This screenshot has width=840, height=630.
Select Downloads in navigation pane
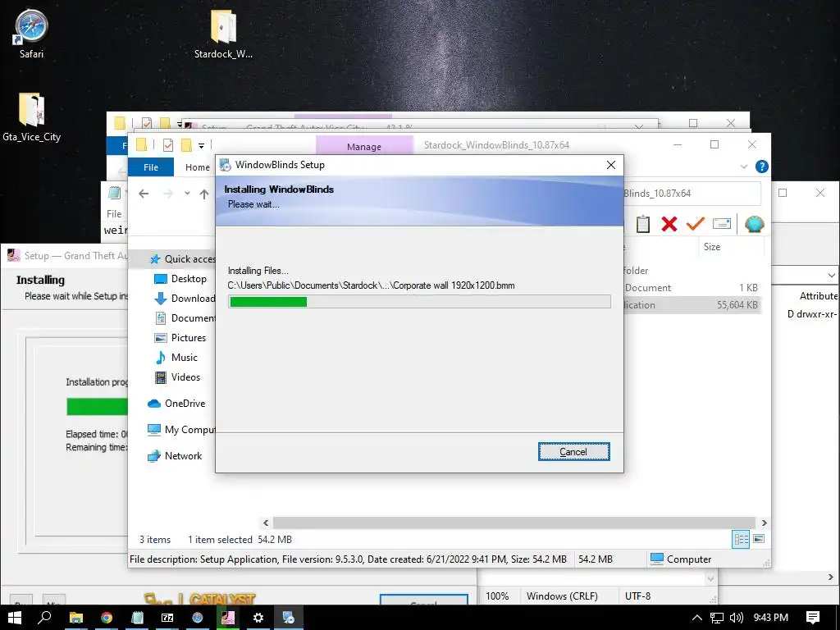pyautogui.click(x=185, y=299)
